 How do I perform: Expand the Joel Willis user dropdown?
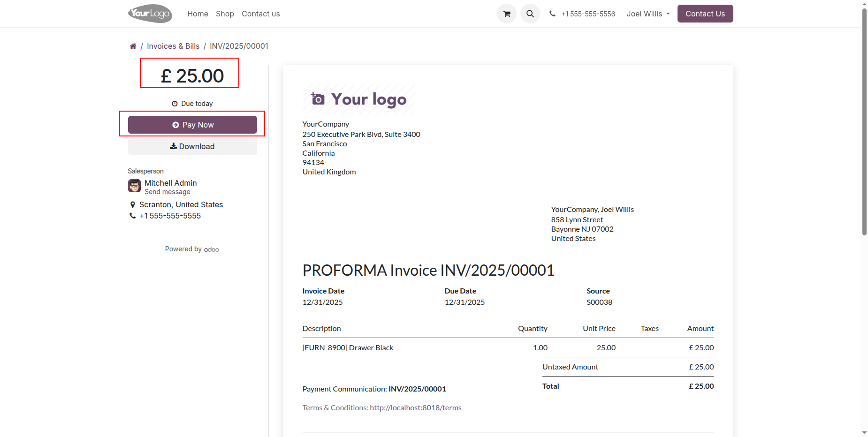point(648,14)
